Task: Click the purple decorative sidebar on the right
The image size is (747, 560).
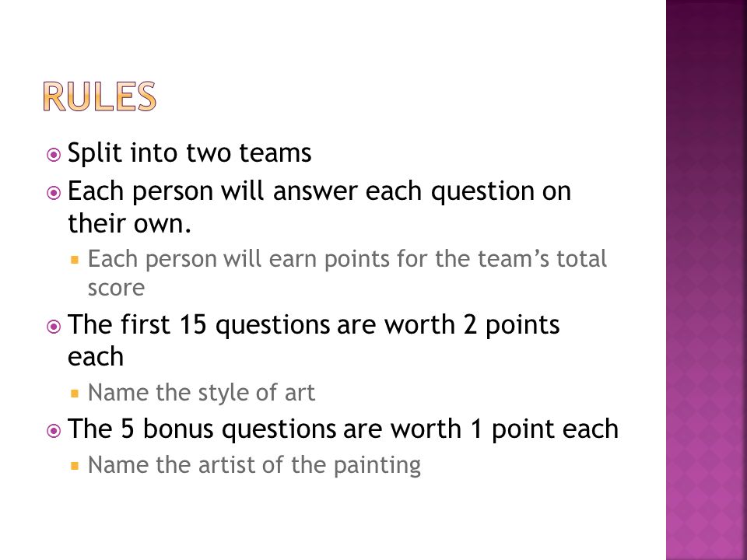Action: pyautogui.click(x=707, y=280)
